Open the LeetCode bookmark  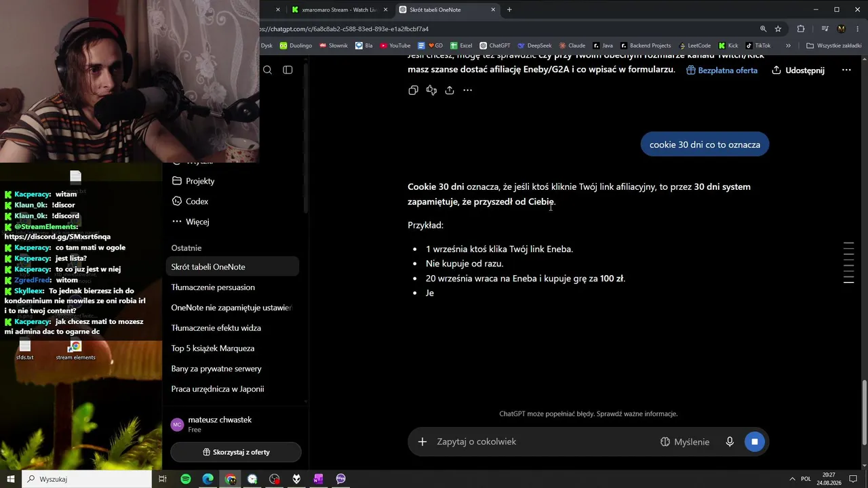[x=694, y=46]
